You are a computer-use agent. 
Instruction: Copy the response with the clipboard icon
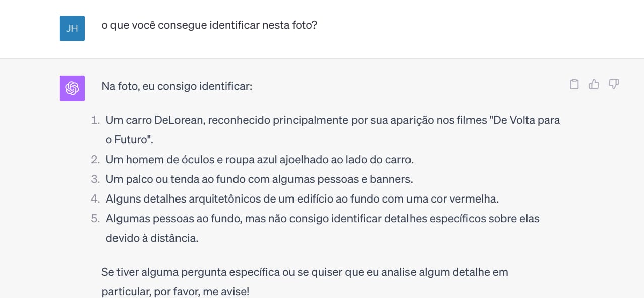(574, 84)
